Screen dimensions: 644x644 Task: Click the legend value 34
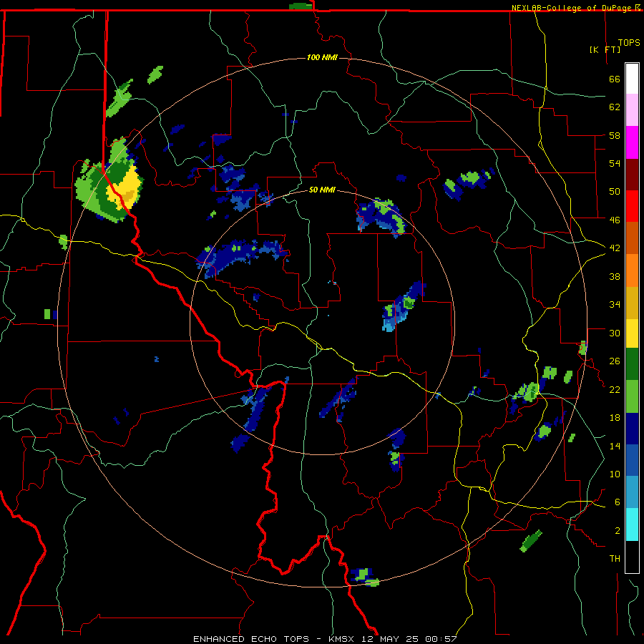pos(615,304)
